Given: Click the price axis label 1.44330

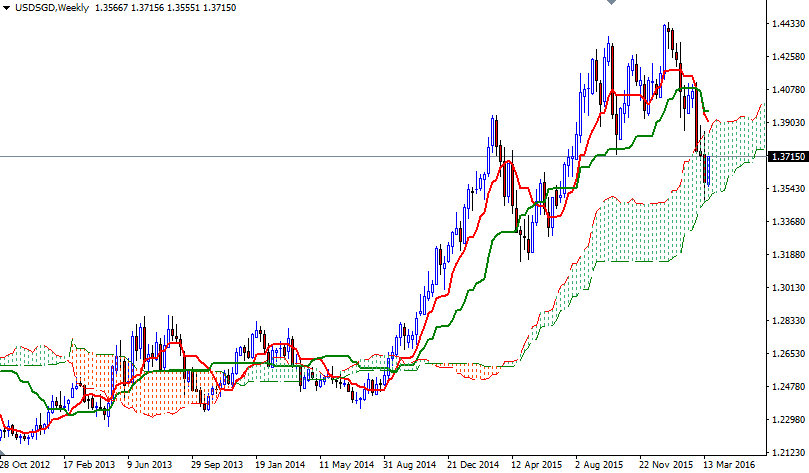Looking at the screenshot, I should (x=788, y=24).
